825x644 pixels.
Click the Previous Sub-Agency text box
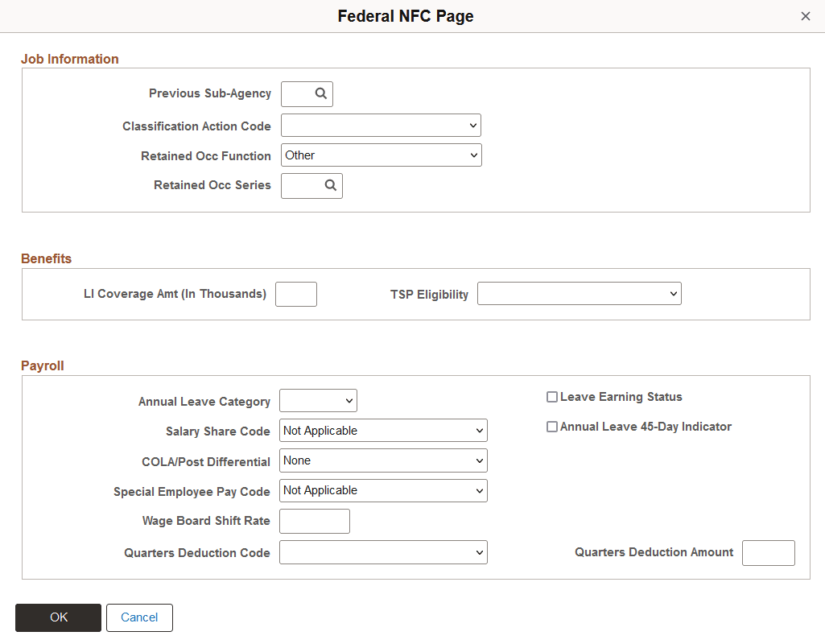(x=299, y=93)
